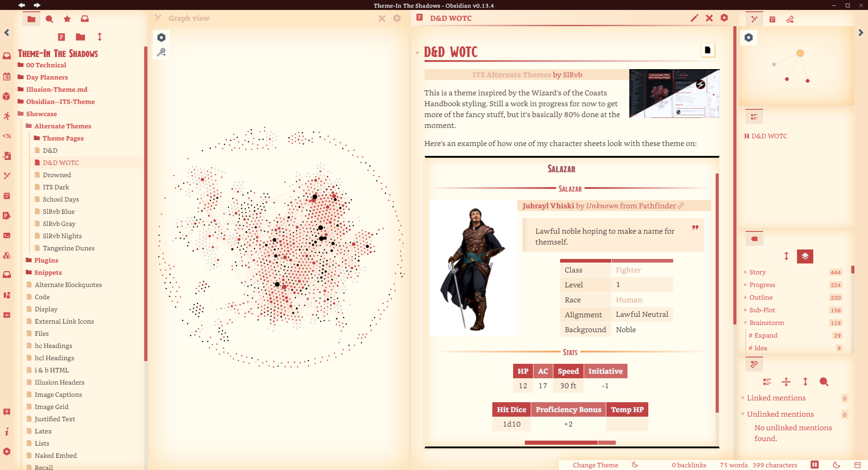Click the Change Theme status bar button
868x470 pixels.
595,465
